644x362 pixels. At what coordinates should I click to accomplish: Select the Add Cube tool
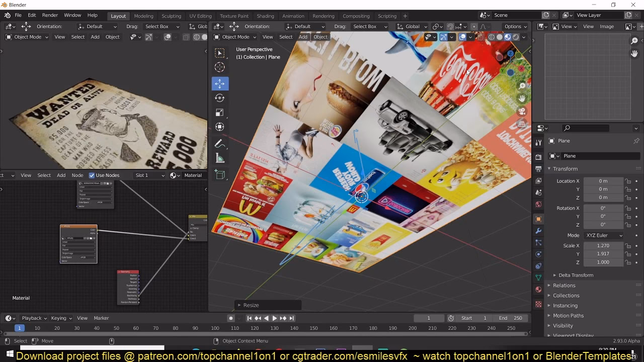[220, 175]
